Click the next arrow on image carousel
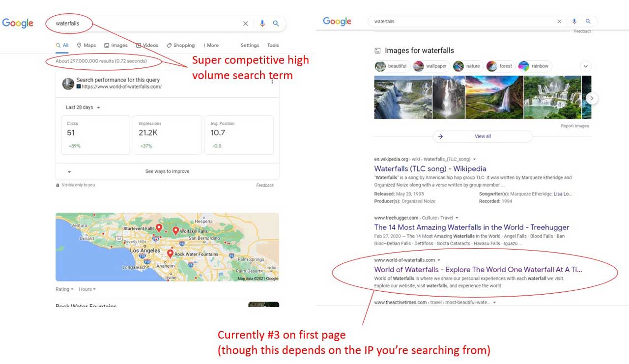This screenshot has width=629, height=364. 592,98
